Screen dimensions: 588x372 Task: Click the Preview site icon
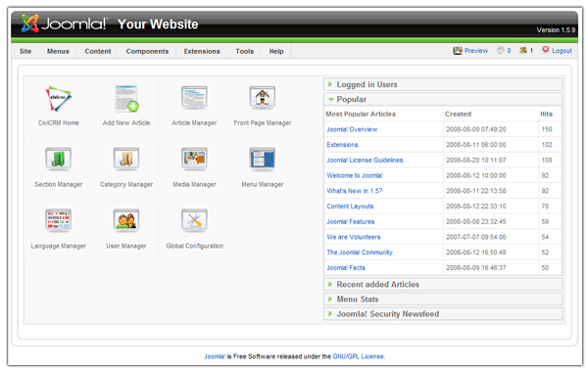coord(457,51)
